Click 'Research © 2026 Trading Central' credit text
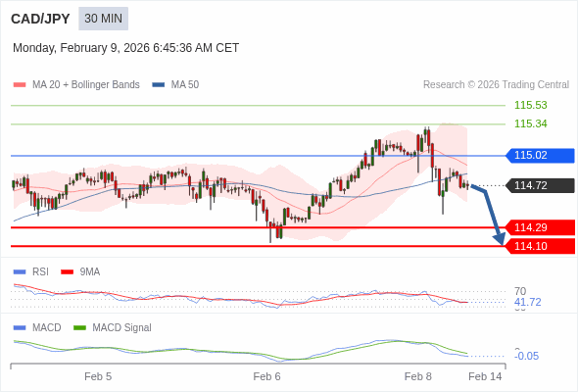Image resolution: width=578 pixels, height=392 pixels. 496,85
